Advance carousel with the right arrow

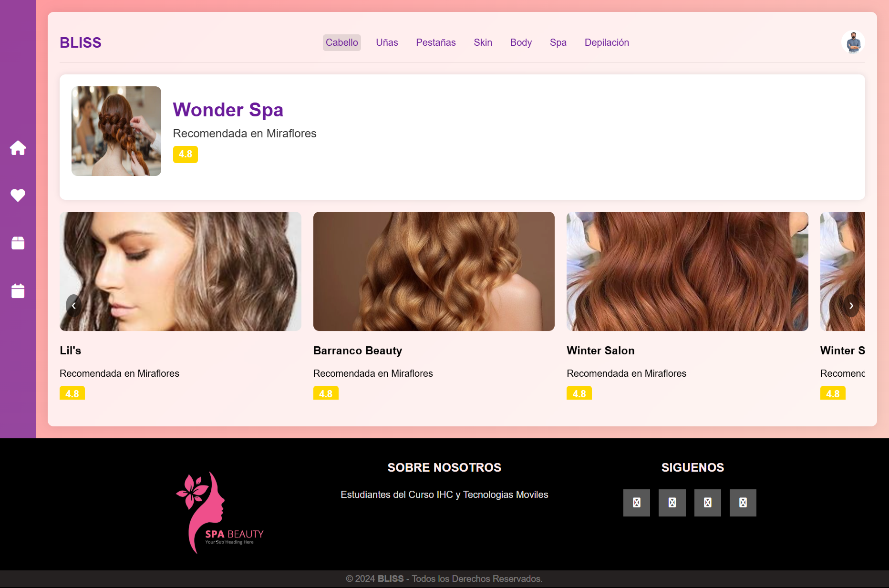[x=851, y=306]
